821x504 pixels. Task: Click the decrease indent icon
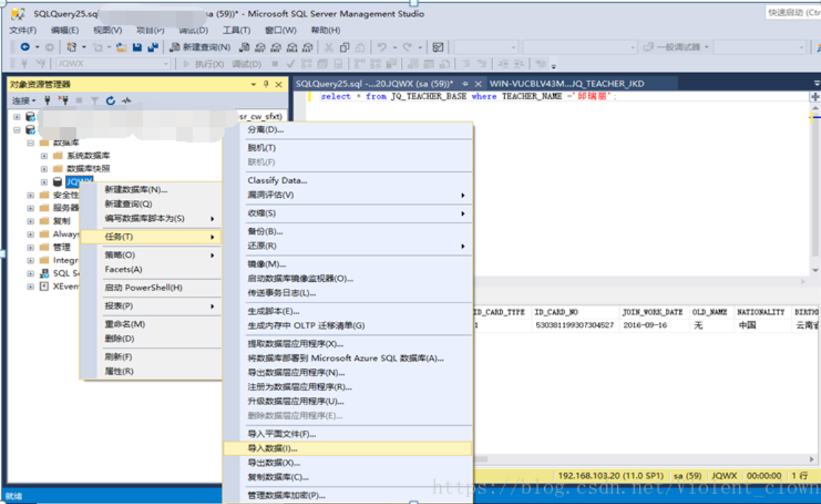[x=504, y=64]
